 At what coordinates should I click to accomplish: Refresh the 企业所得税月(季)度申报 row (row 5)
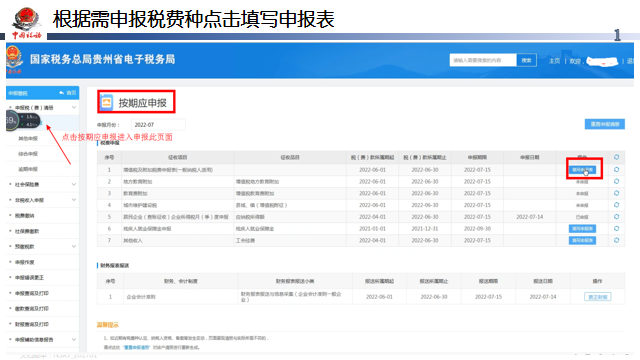616,217
